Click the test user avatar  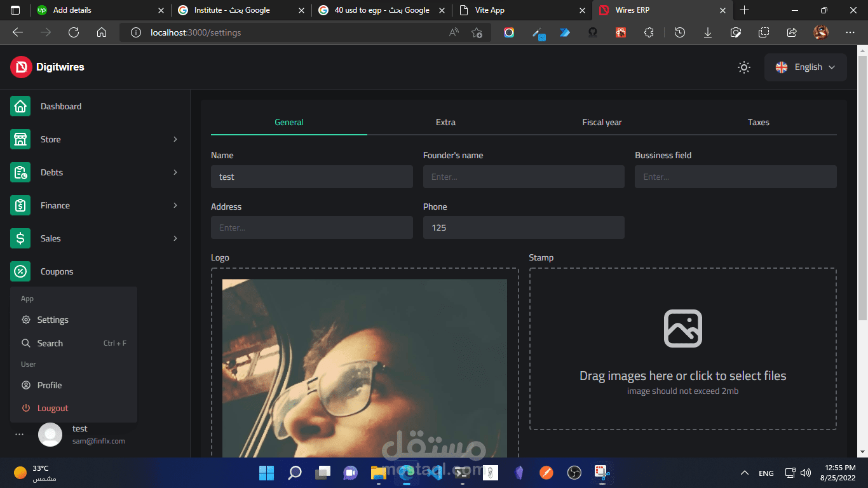pyautogui.click(x=50, y=435)
